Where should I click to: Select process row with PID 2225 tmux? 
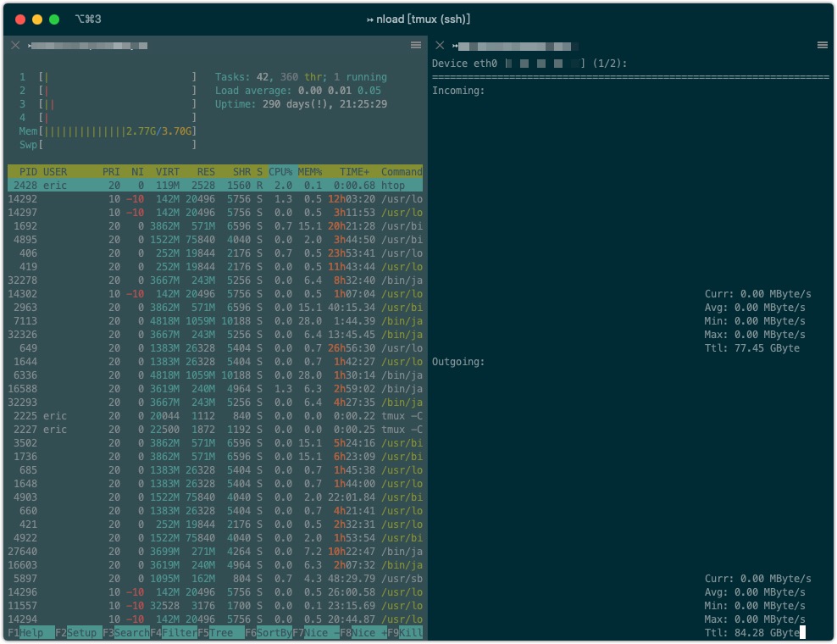(x=215, y=416)
